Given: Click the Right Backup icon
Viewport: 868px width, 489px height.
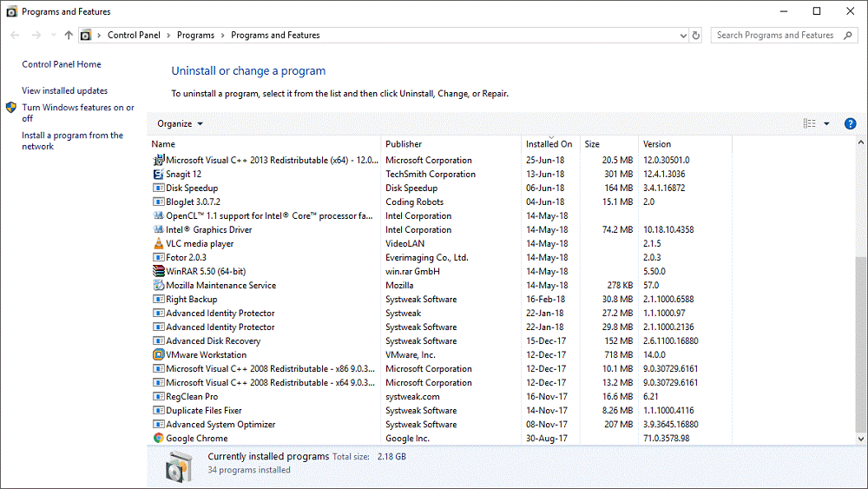Looking at the screenshot, I should (158, 299).
